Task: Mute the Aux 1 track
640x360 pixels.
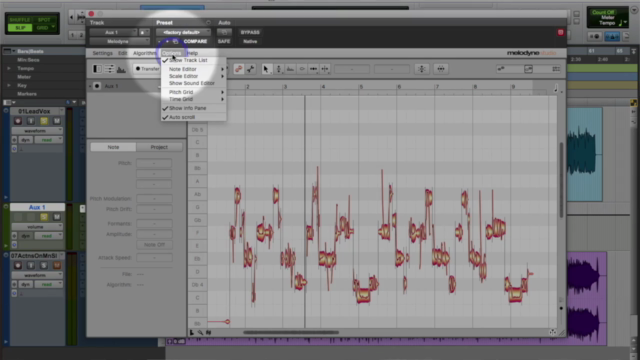Action: pos(57,217)
